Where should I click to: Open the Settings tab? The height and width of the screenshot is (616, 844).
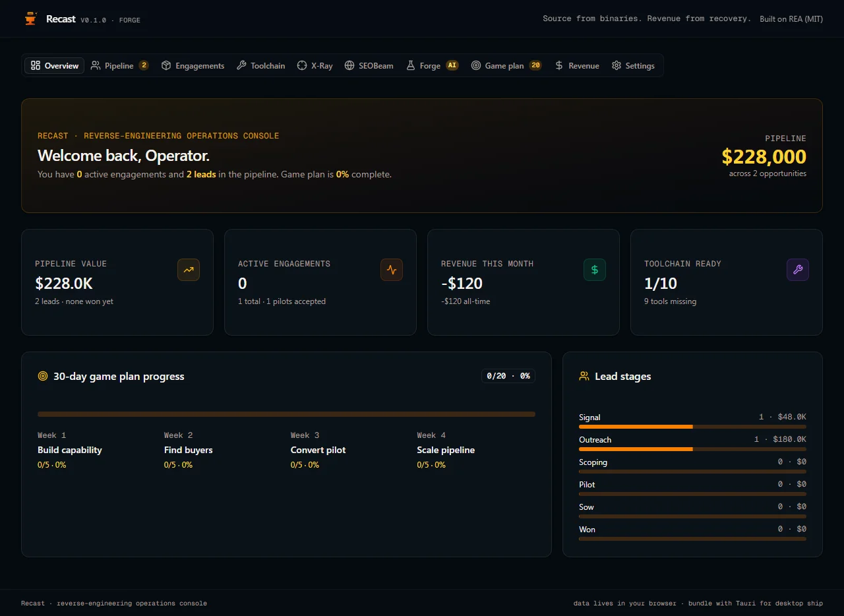(x=633, y=66)
